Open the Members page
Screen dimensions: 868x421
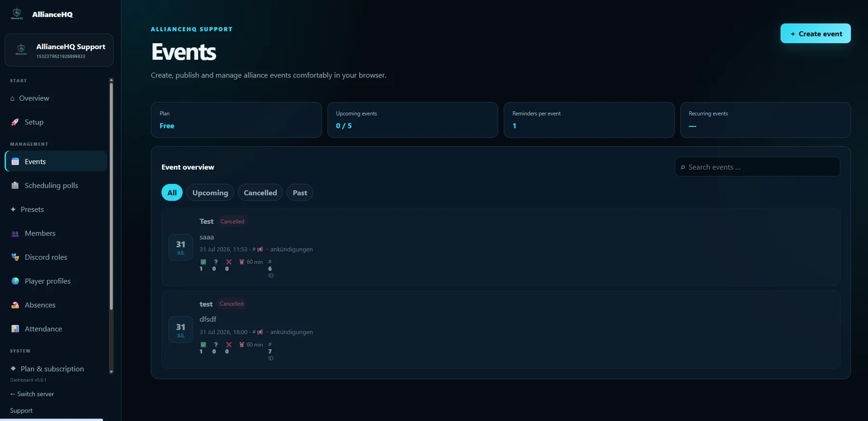pyautogui.click(x=56, y=233)
